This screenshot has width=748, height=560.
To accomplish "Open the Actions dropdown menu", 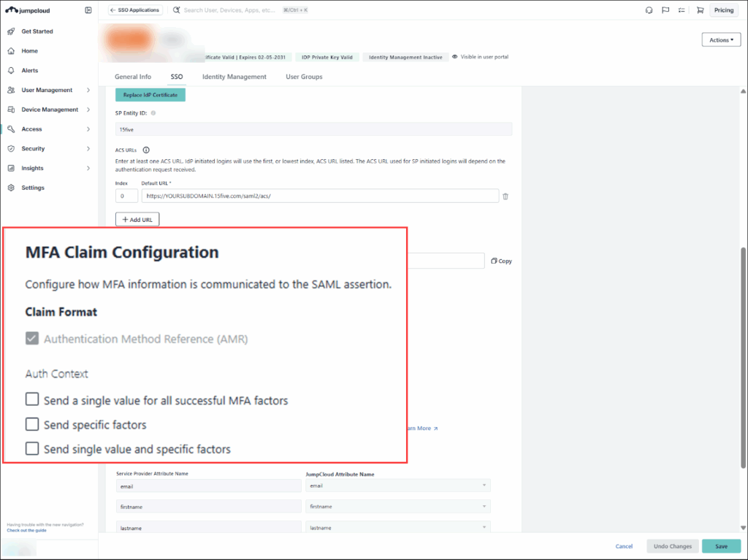I will coord(720,40).
